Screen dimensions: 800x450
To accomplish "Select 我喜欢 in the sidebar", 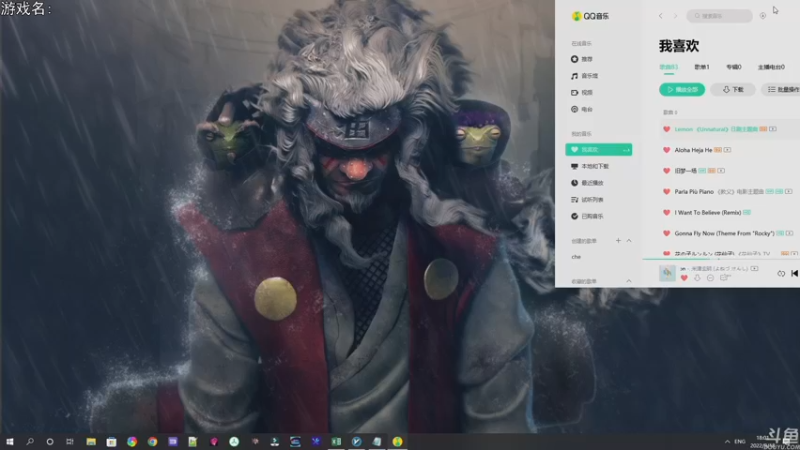I will 598,149.
